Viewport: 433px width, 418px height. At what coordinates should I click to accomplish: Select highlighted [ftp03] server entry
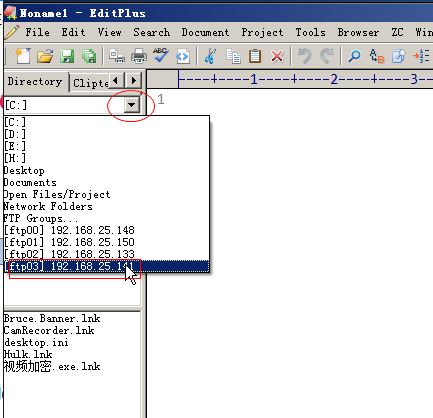[107, 266]
